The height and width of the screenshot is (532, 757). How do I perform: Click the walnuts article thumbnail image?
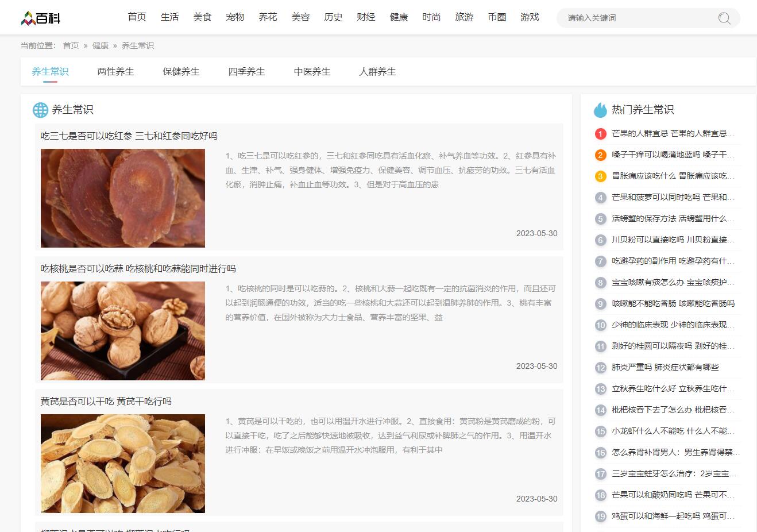[x=122, y=331]
